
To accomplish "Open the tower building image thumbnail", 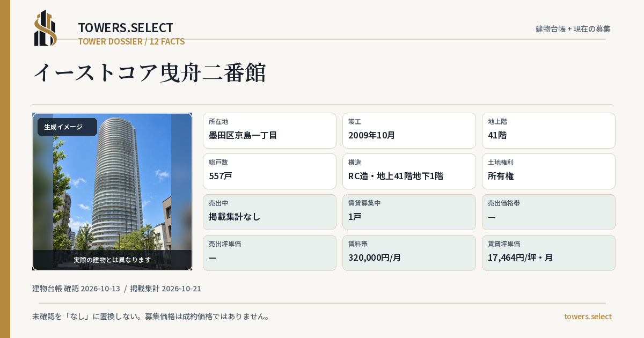I will pos(112,192).
